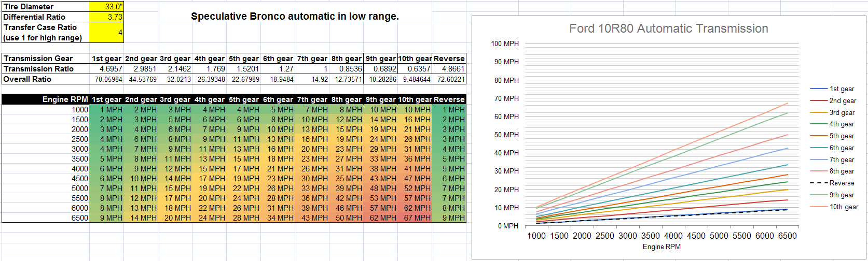
Task: Select the 1st gear legend entry
Action: pos(832,89)
